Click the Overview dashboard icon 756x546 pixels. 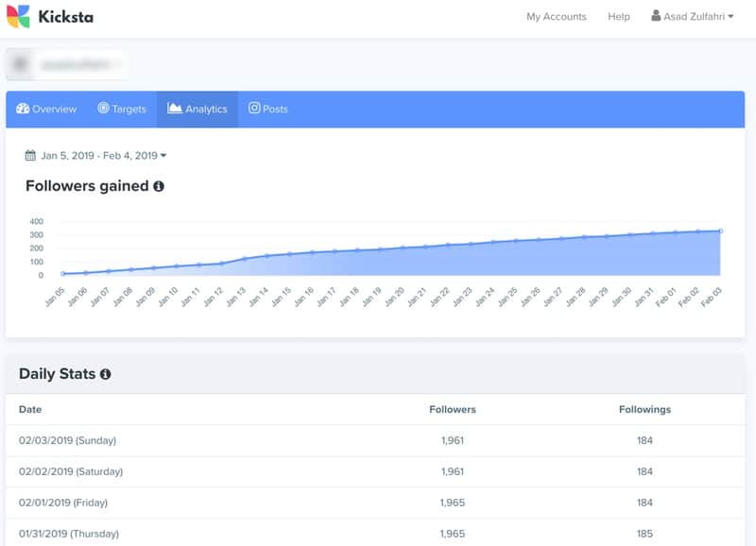click(x=23, y=109)
